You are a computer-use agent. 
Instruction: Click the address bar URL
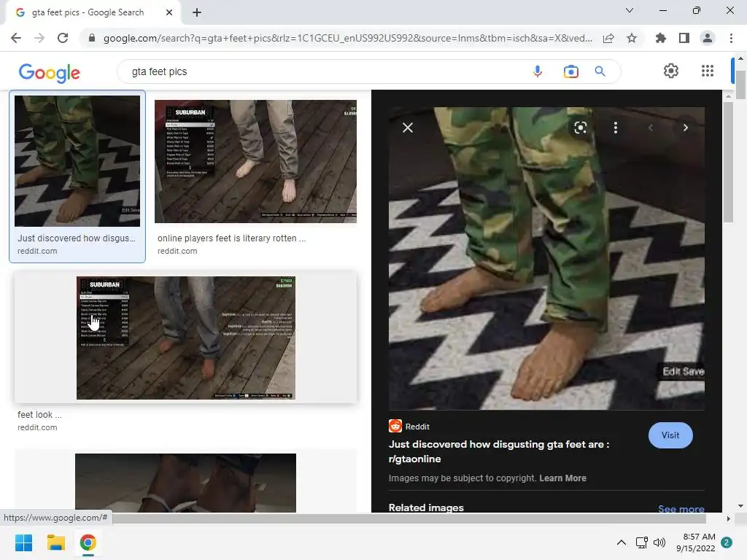point(348,38)
